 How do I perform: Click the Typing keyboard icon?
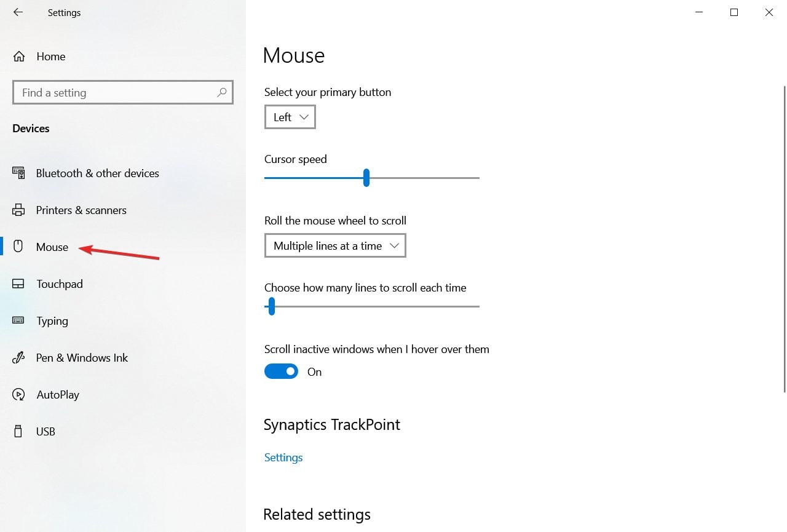(18, 320)
